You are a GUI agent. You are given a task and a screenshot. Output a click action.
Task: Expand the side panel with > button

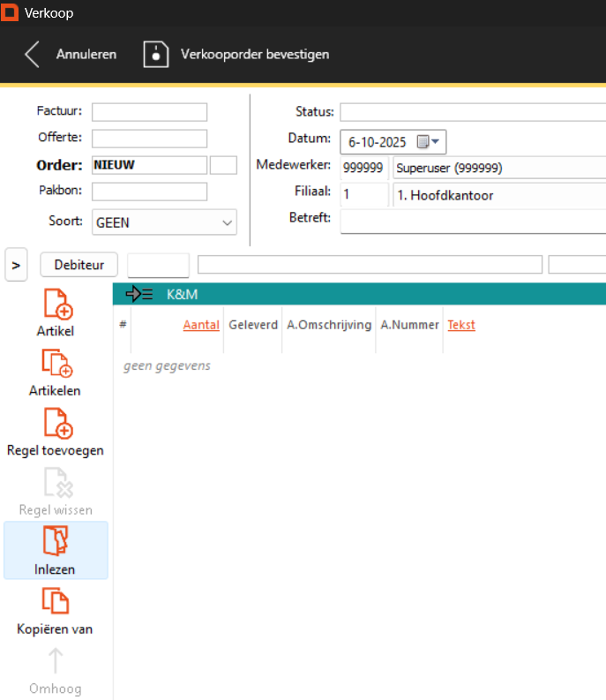tap(16, 265)
